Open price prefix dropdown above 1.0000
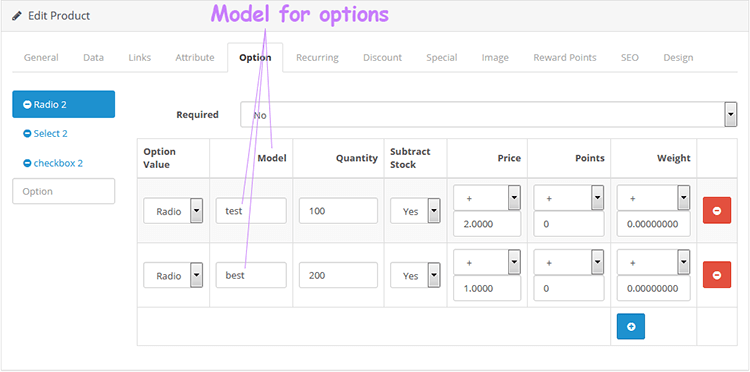750x372 pixels. pyautogui.click(x=487, y=263)
